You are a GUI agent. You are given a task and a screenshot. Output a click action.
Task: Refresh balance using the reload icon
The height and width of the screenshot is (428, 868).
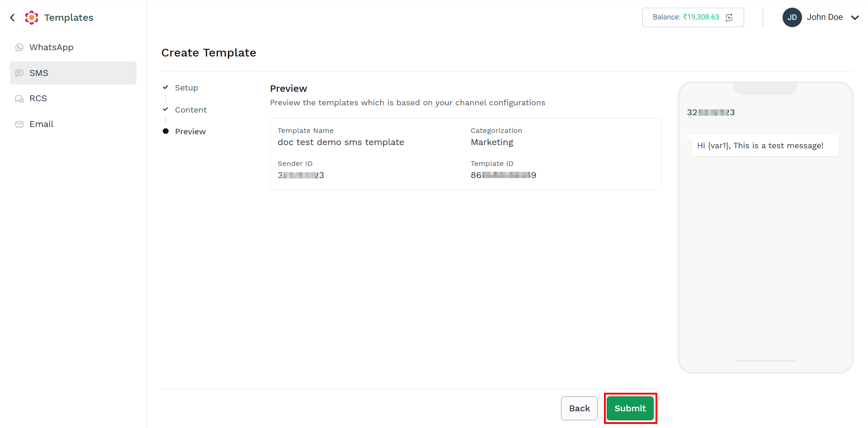pyautogui.click(x=729, y=18)
